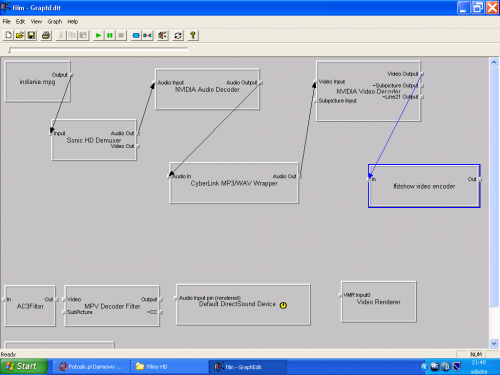Switch to Filmy HD taskbar window

[x=168, y=367]
